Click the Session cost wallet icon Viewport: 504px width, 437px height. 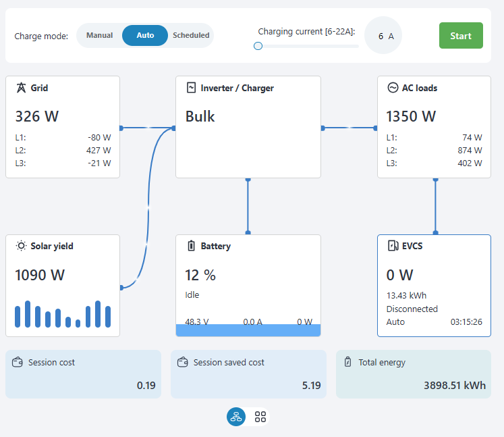(x=18, y=363)
